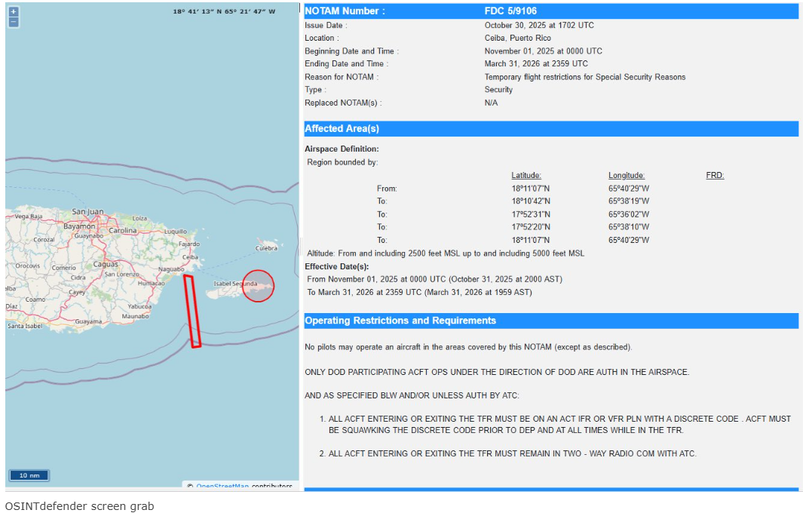Select the red rectangular restricted area on map
The image size is (812, 513).
pyautogui.click(x=192, y=311)
